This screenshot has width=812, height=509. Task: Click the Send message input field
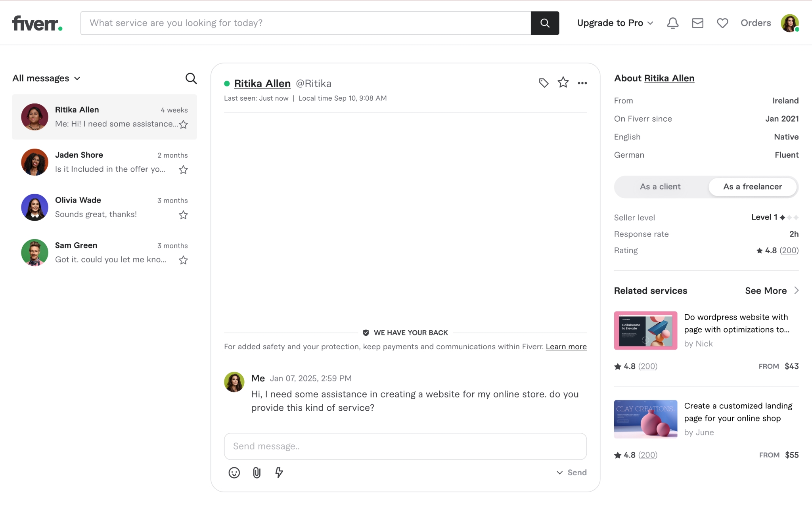tap(405, 446)
